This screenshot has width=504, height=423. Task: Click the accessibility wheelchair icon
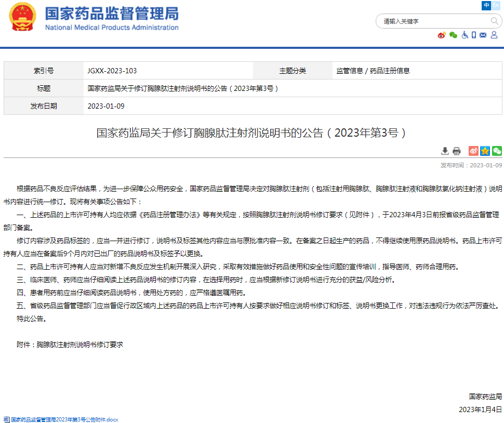pyautogui.click(x=465, y=35)
